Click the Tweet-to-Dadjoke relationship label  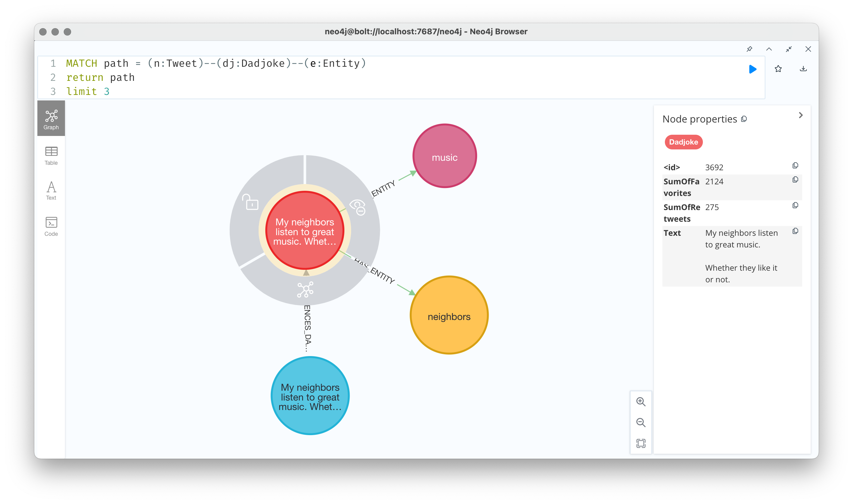(x=308, y=329)
